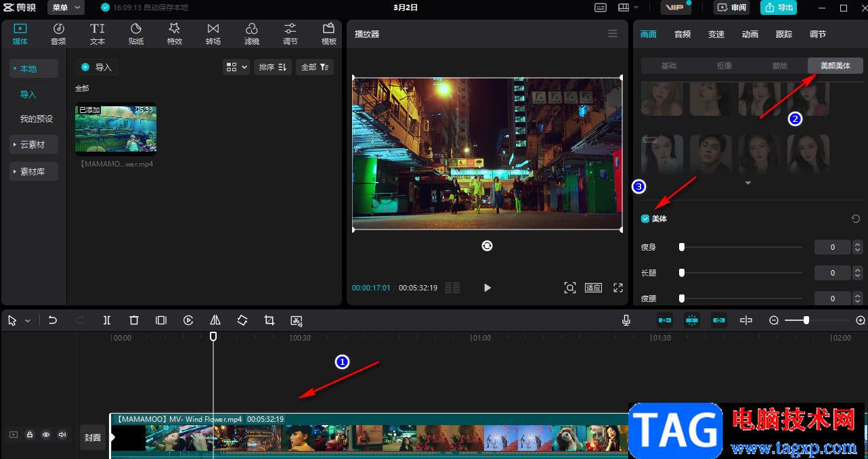Click the freeze frame tool icon
This screenshot has width=868, height=459.
161,320
